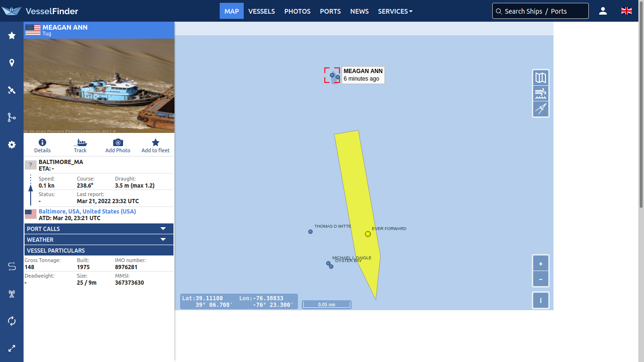Click the MMSI value 367373630
The image size is (644, 362).
pos(130,283)
